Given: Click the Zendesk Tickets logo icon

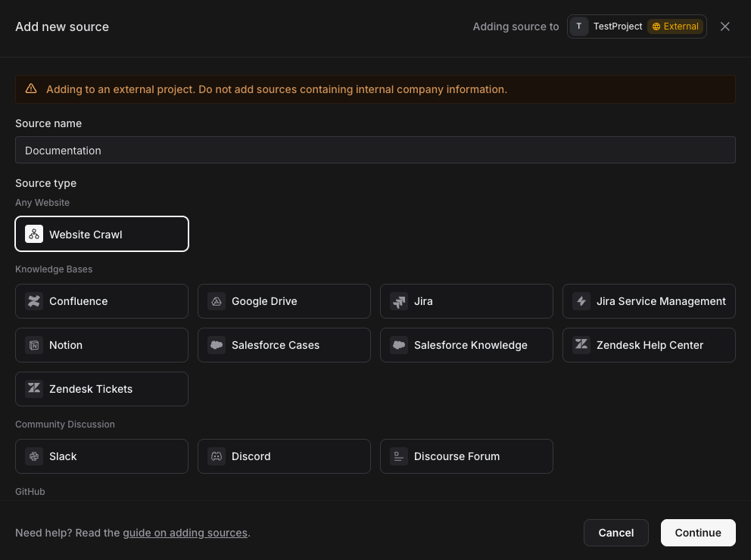Looking at the screenshot, I should [34, 389].
